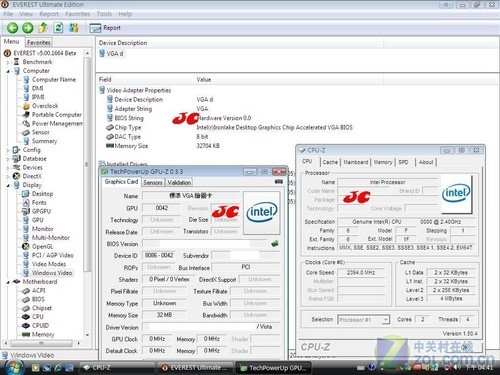Click the green Forward arrow toolbar icon
500x375 pixels.
[x=28, y=28]
